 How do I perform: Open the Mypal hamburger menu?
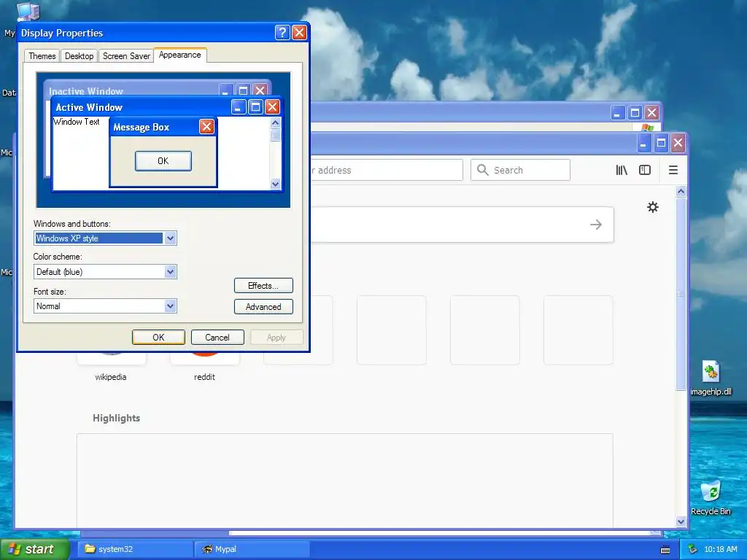[673, 170]
